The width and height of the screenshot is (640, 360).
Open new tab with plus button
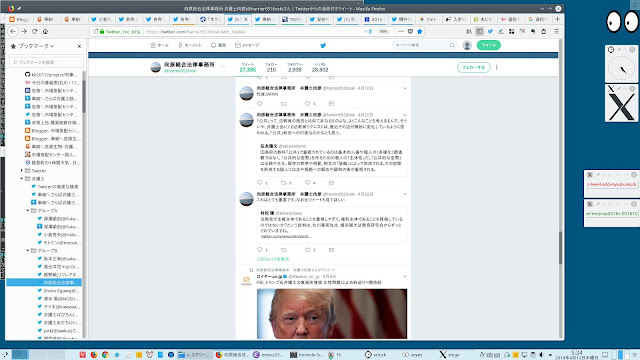pos(558,19)
